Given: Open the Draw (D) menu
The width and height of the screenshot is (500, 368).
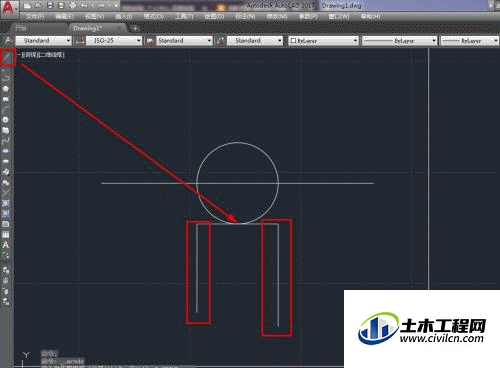Looking at the screenshot, I should (x=214, y=16).
